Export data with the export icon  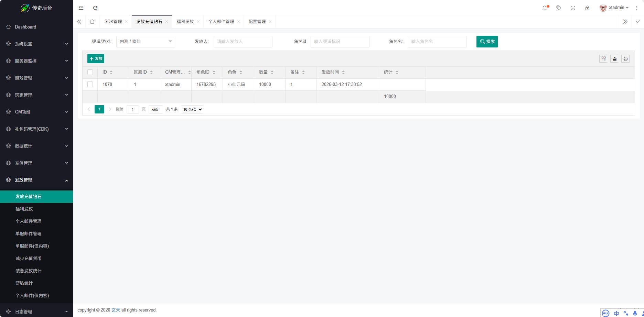tap(614, 58)
